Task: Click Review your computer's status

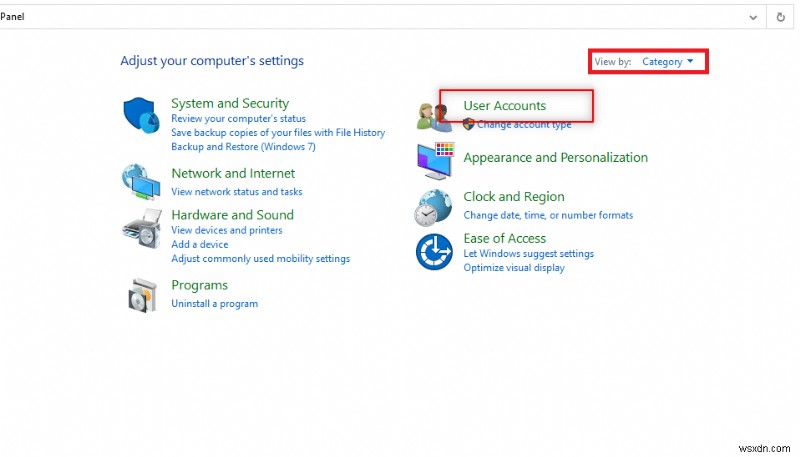Action: pyautogui.click(x=238, y=118)
